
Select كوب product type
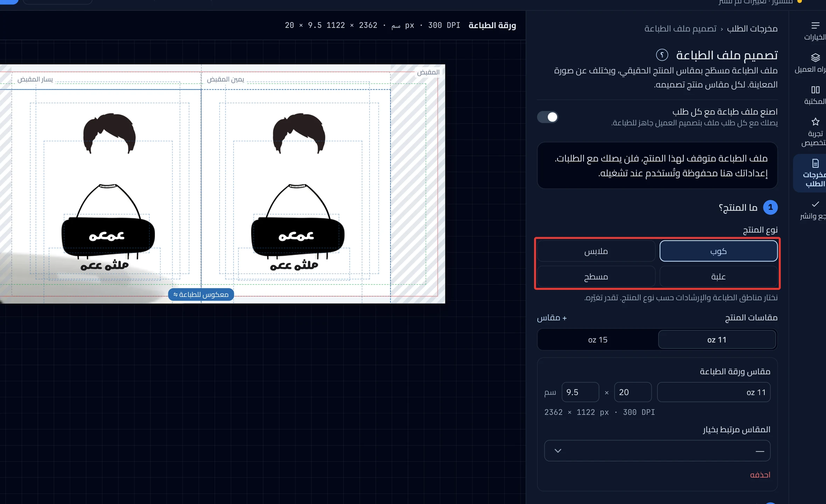(x=719, y=251)
